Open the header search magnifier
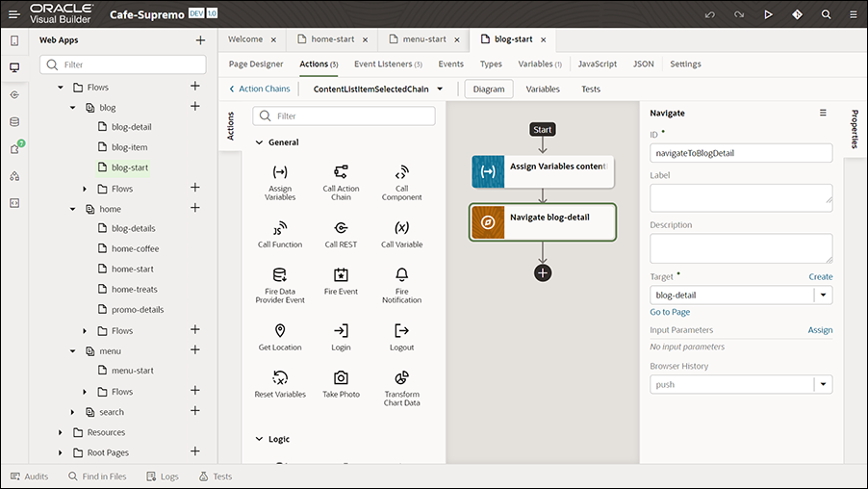 point(826,14)
